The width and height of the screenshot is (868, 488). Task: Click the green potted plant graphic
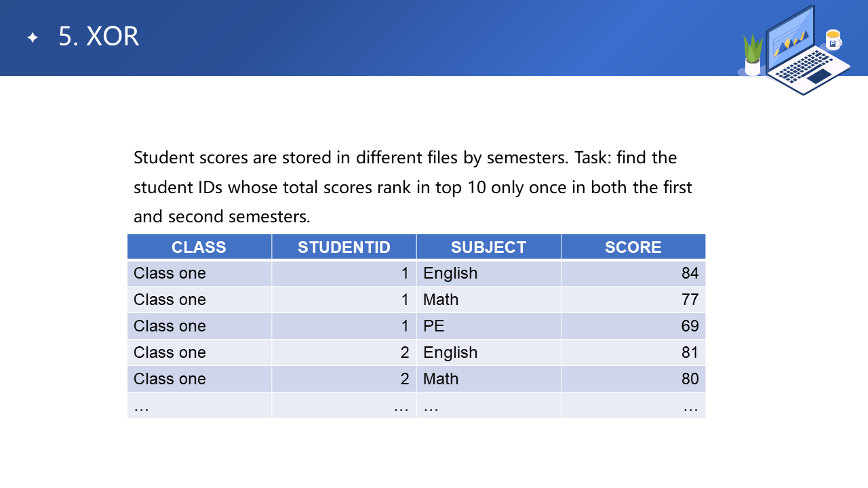point(753,53)
